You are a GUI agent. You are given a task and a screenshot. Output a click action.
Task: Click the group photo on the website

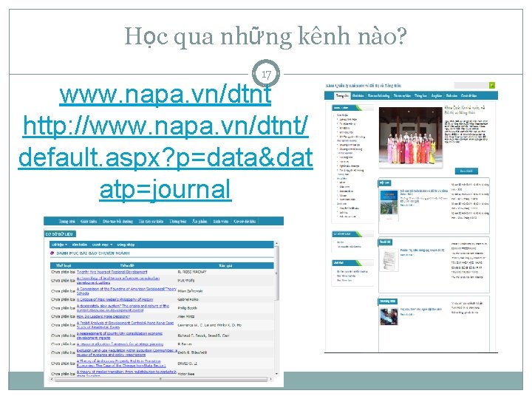[x=411, y=137]
